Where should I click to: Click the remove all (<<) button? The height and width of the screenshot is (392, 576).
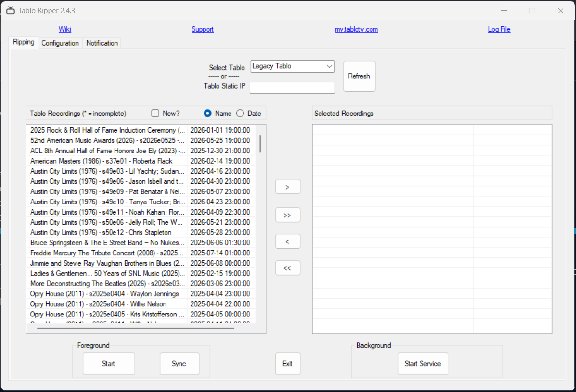click(x=288, y=268)
